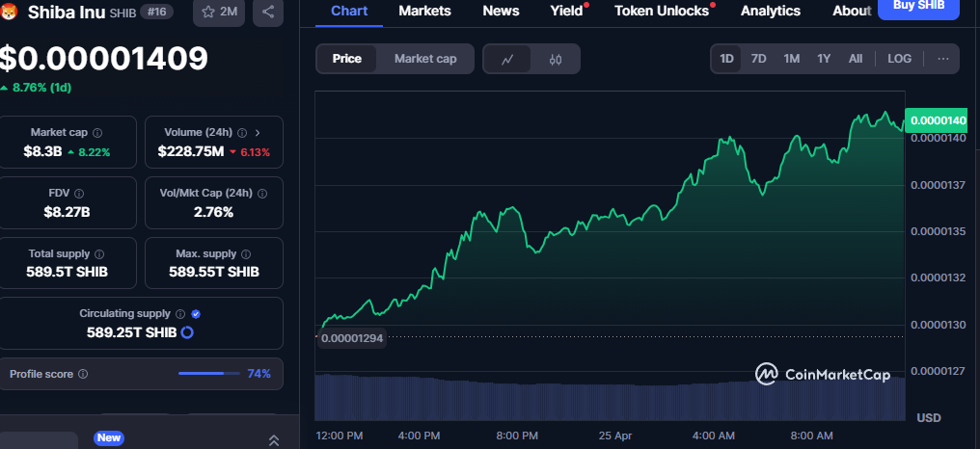Click the $8.3B market cap value
The height and width of the screenshot is (449, 980).
click(43, 150)
